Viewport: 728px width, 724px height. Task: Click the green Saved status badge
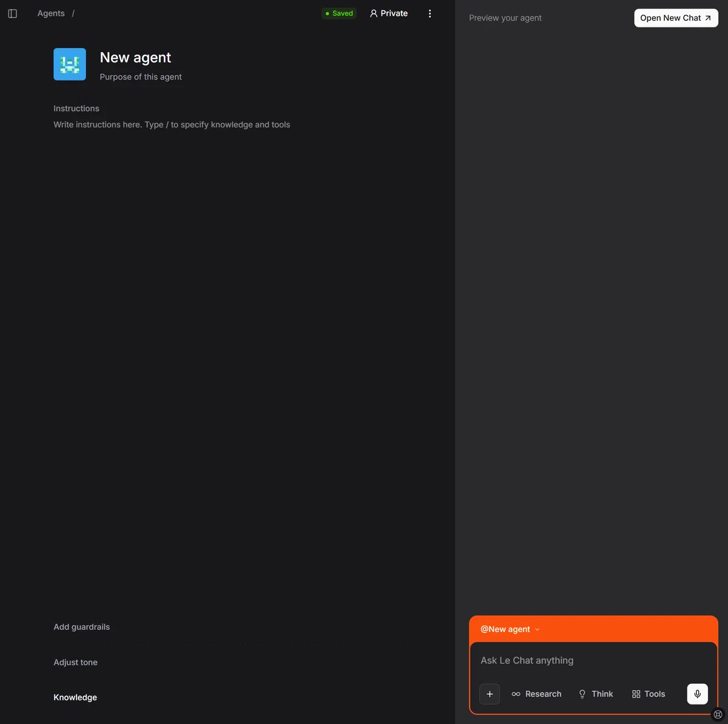339,13
